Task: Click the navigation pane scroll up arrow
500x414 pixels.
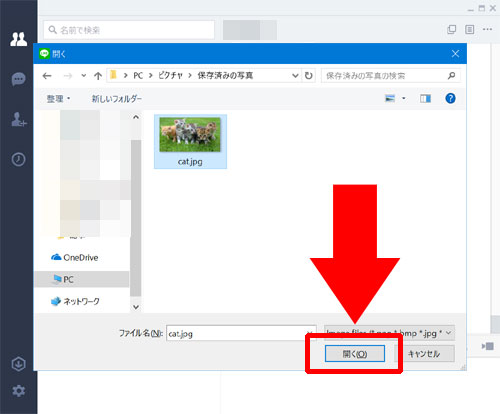Action: click(136, 117)
